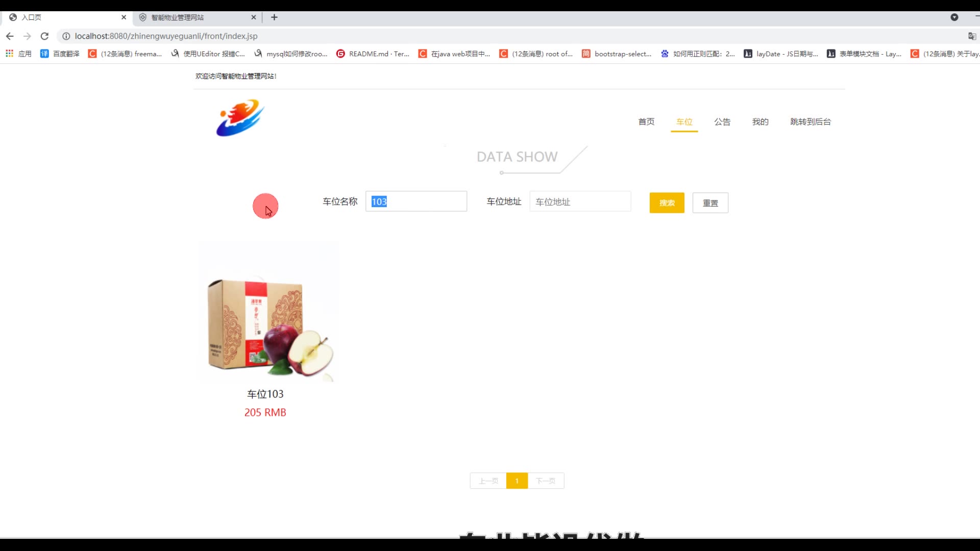Open 我的 navigation menu item
This screenshot has width=980, height=551.
pos(760,122)
